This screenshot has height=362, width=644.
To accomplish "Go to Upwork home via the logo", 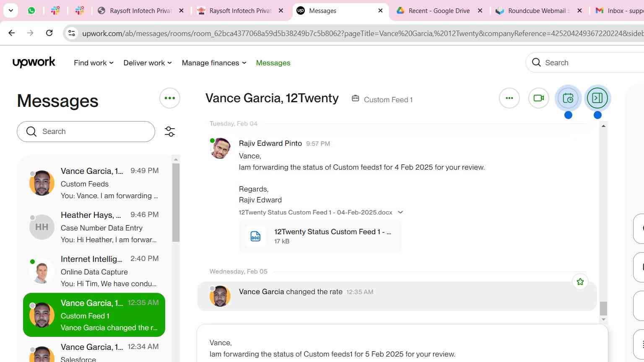I will [34, 62].
